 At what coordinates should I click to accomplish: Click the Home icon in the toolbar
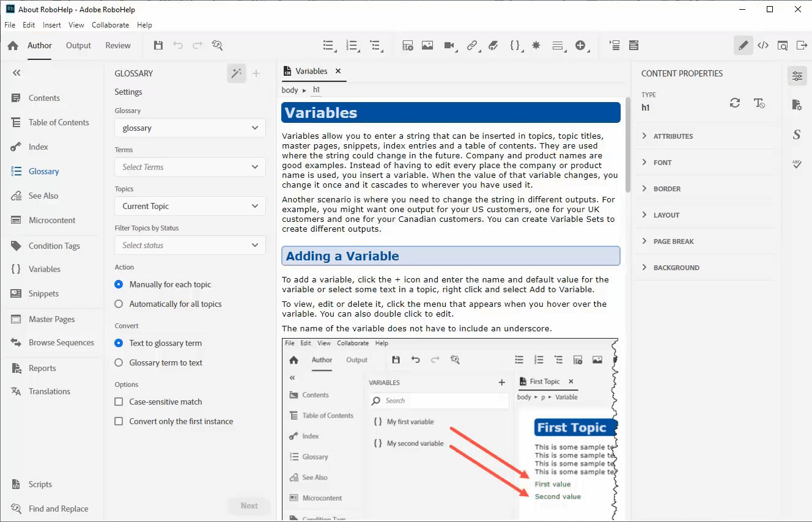click(13, 45)
